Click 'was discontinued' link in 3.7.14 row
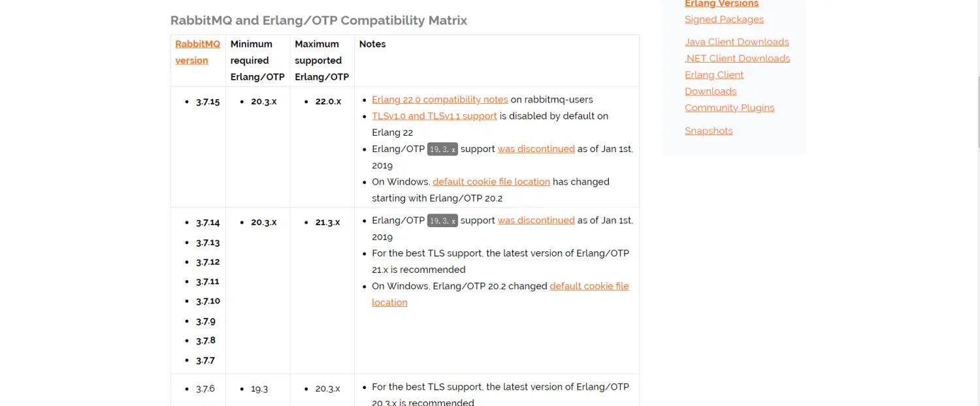This screenshot has width=980, height=406. pos(536,221)
